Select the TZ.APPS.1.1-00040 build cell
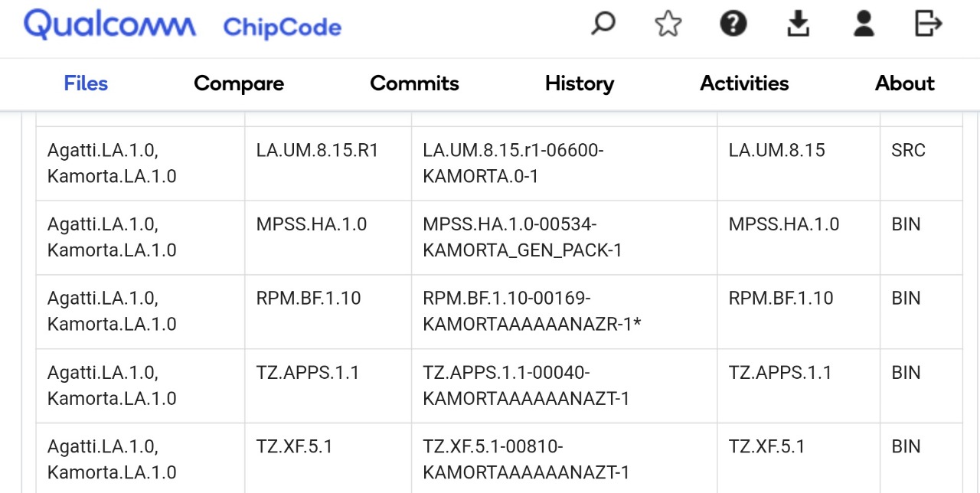 click(x=564, y=386)
